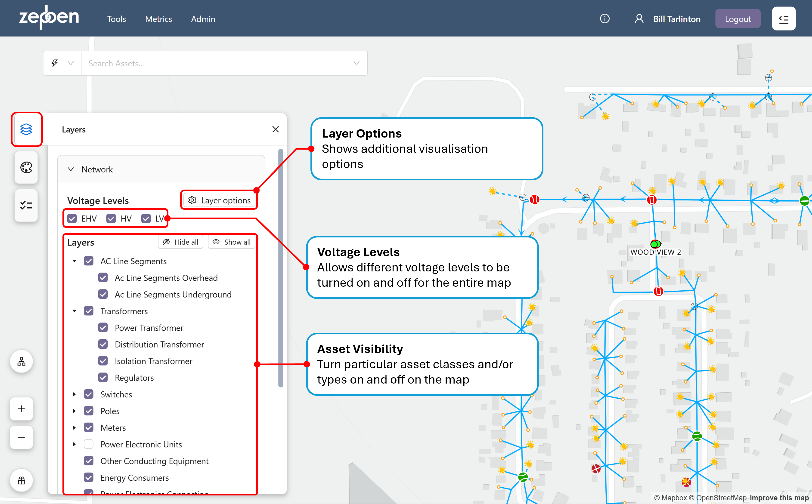Zoom in with the plus button

pyautogui.click(x=21, y=409)
